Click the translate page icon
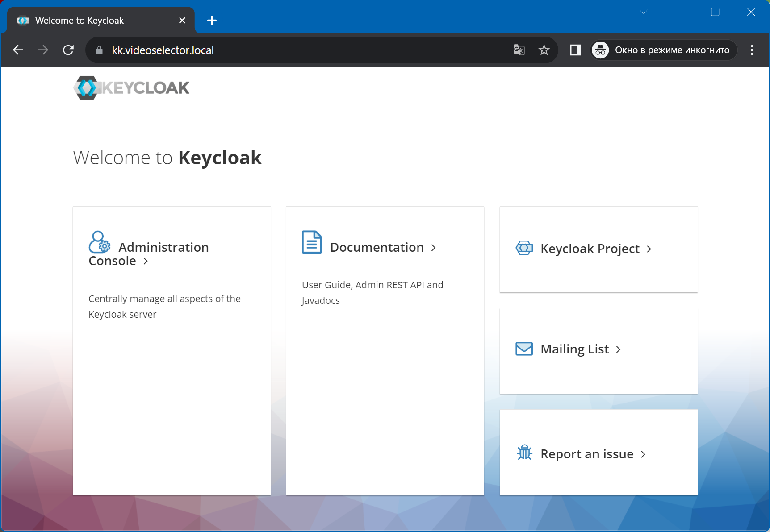The image size is (770, 532). (x=519, y=50)
